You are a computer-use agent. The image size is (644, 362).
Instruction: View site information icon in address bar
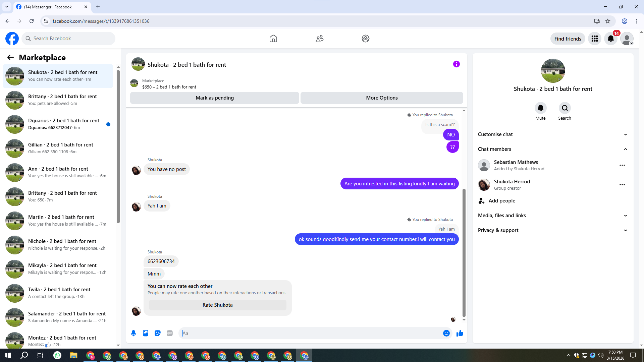pyautogui.click(x=46, y=21)
